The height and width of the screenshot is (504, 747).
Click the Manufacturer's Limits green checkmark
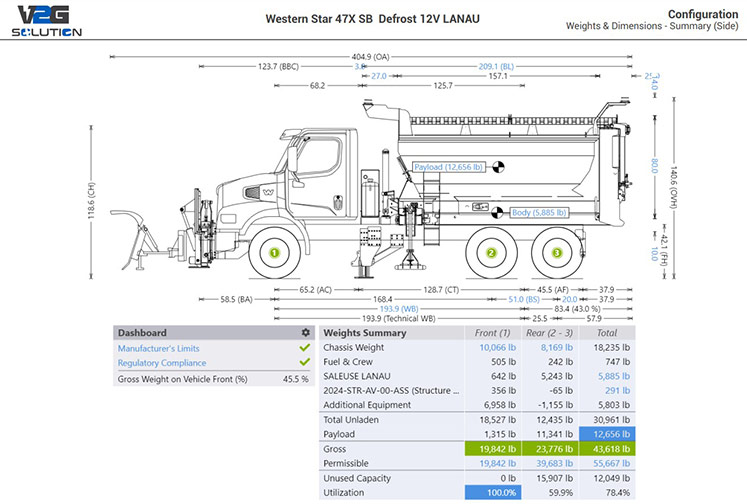(x=304, y=348)
